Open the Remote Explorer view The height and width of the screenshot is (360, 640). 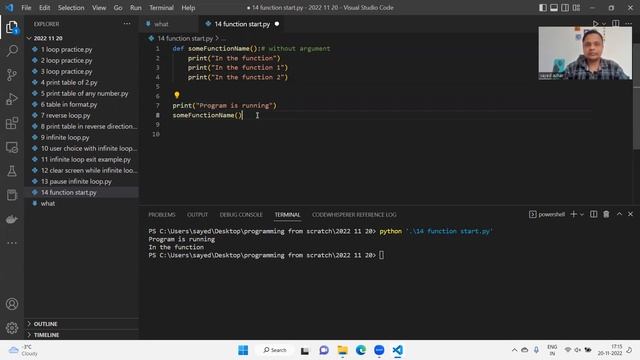pyautogui.click(x=12, y=147)
